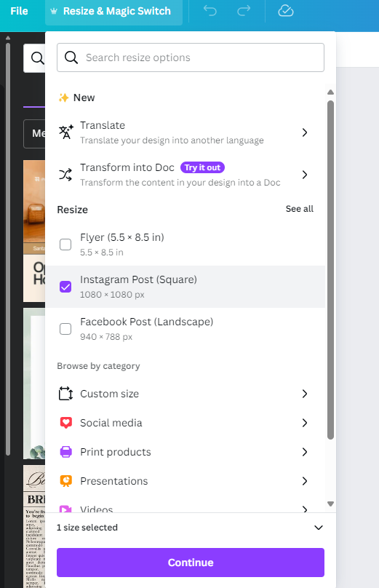Click the Videos camera icon
This screenshot has height=588, width=379.
click(x=66, y=509)
